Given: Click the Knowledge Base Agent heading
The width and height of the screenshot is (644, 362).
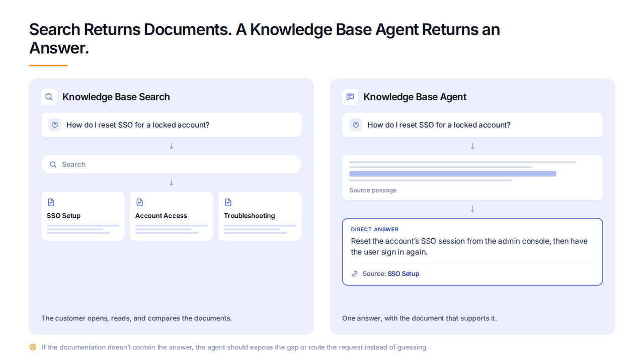Looking at the screenshot, I should (x=415, y=97).
